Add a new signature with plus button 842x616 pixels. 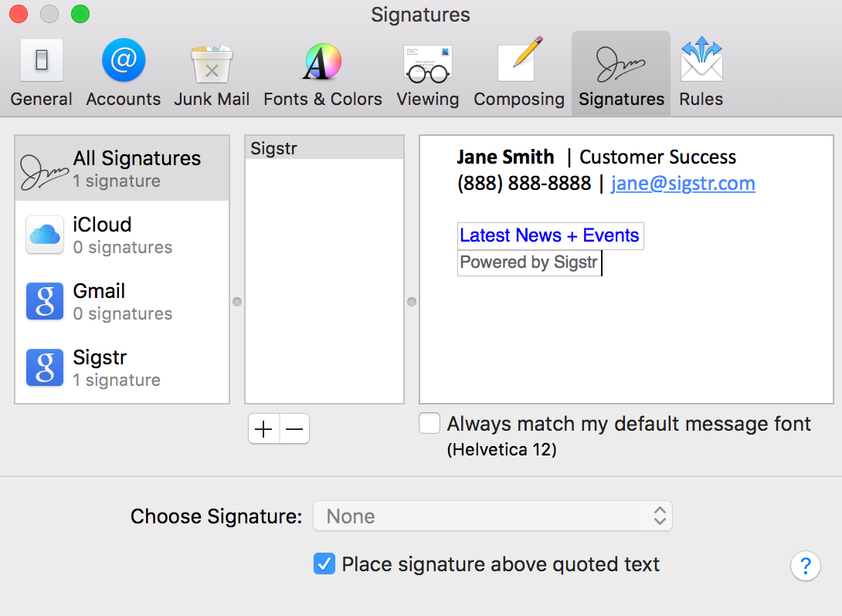263,428
